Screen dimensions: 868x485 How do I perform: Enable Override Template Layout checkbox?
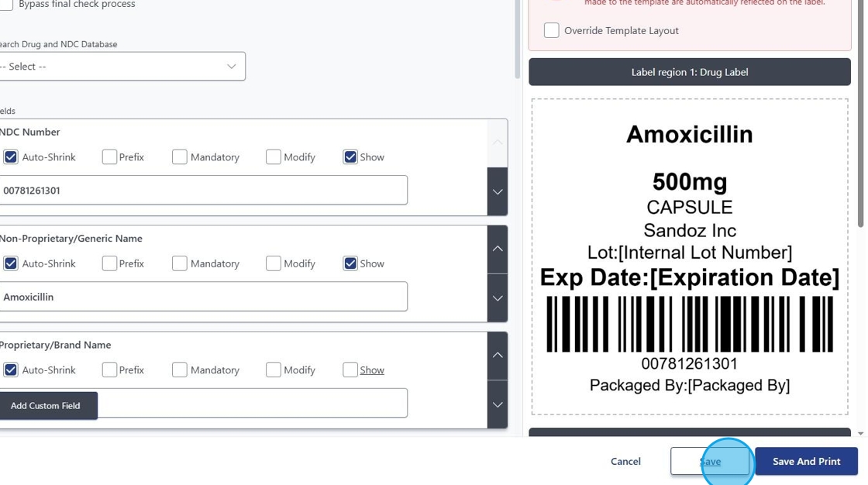551,30
